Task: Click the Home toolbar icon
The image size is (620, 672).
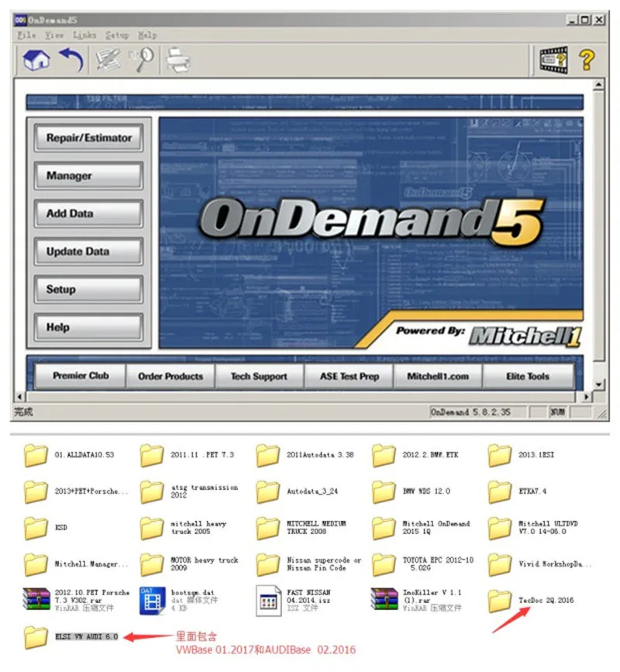Action: (x=36, y=59)
